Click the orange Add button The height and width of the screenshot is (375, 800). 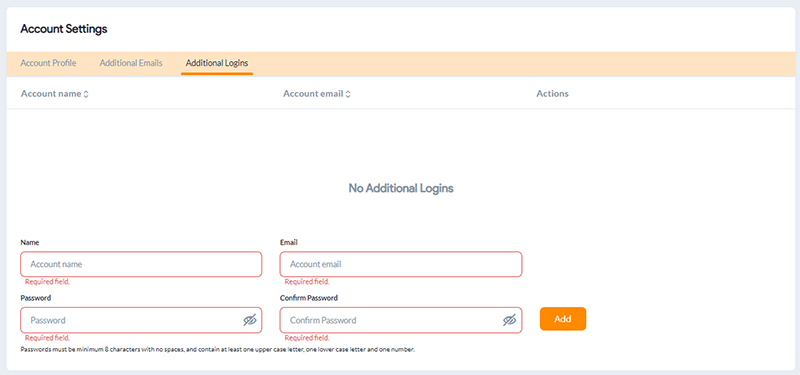pos(563,319)
